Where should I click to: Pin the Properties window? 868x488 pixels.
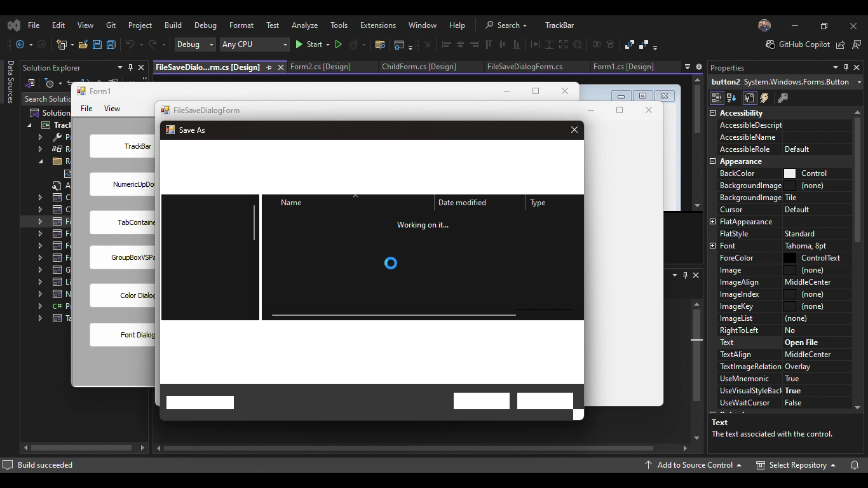point(846,67)
